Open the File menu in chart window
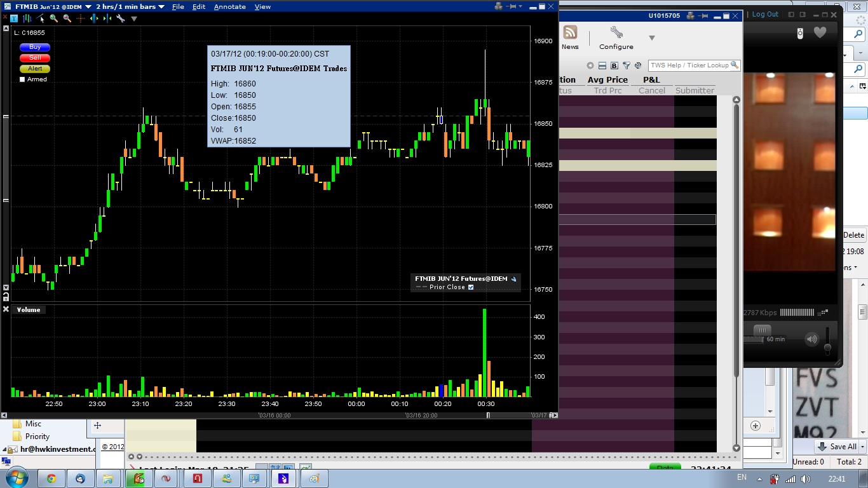868x488 pixels. coord(178,6)
